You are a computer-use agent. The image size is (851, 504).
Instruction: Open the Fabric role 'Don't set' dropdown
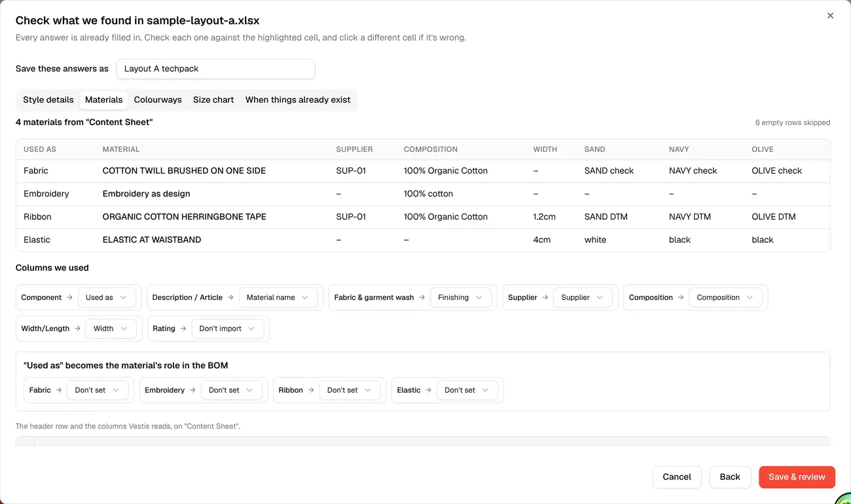pos(98,390)
